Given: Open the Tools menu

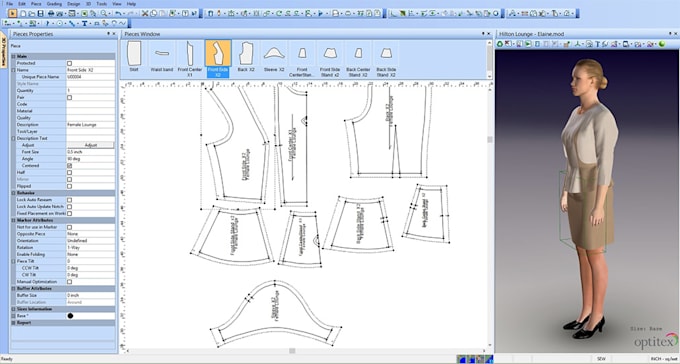Looking at the screenshot, I should click(102, 4).
